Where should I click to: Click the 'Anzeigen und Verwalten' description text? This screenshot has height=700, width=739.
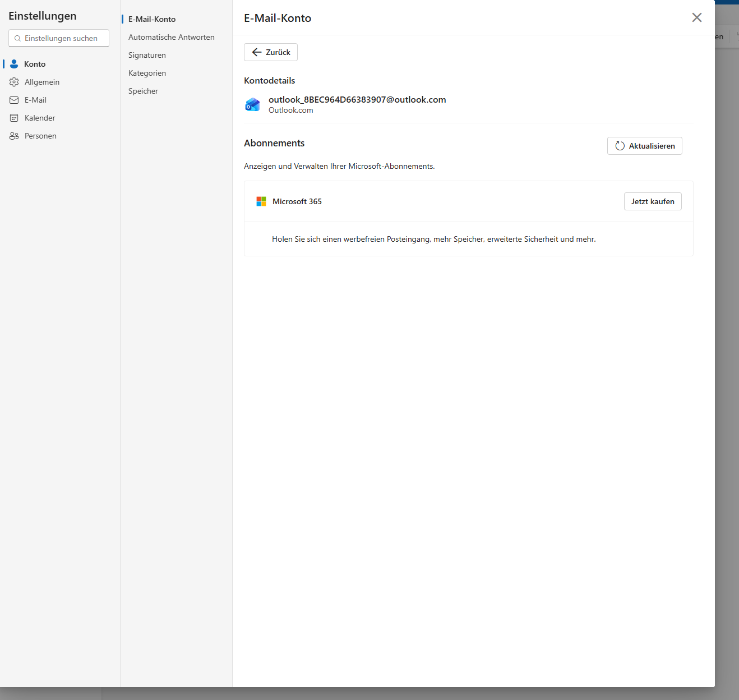(x=339, y=166)
